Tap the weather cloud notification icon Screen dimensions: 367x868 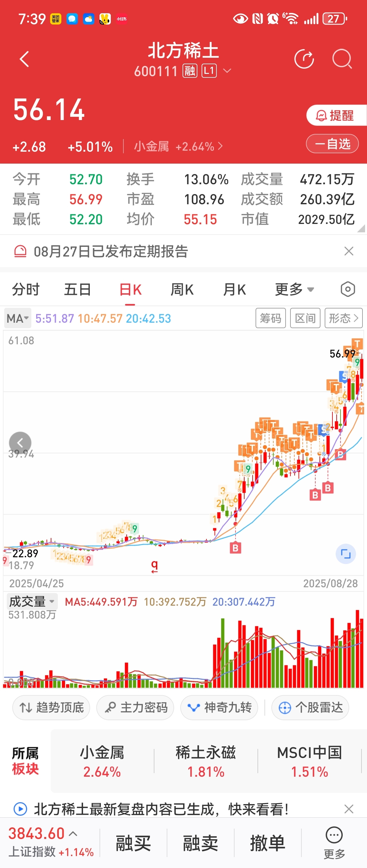tap(89, 19)
